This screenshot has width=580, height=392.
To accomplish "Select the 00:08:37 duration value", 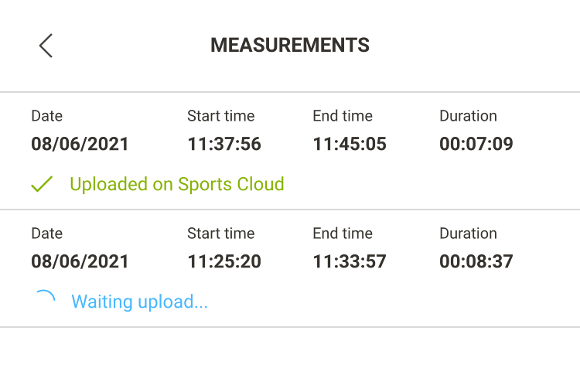I will tap(476, 261).
